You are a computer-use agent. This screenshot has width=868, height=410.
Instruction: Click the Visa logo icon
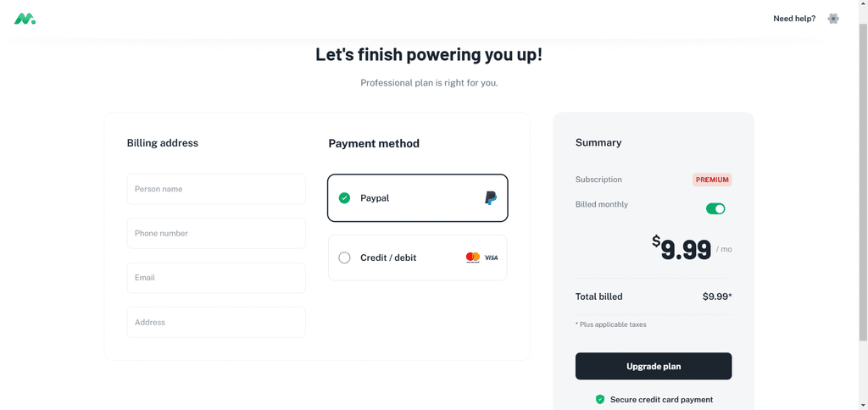[x=491, y=258]
